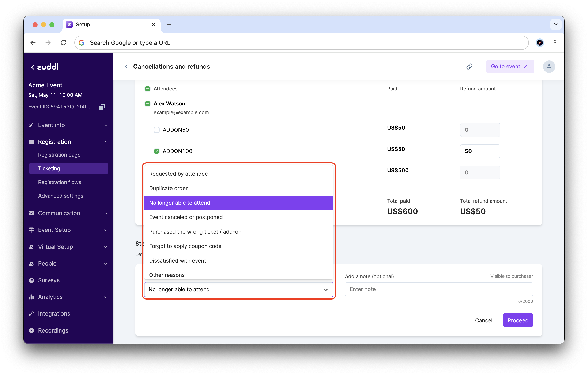Click the copy link icon in header
This screenshot has height=375, width=588.
pos(469,67)
